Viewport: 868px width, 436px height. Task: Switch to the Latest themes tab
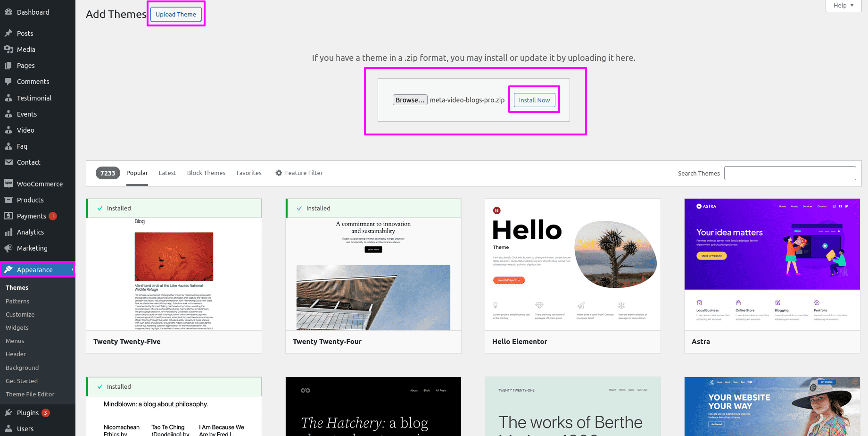[167, 173]
